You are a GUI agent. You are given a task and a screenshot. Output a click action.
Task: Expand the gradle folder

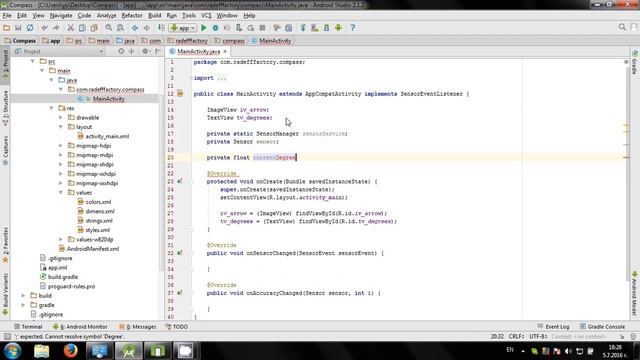pyautogui.click(x=23, y=305)
